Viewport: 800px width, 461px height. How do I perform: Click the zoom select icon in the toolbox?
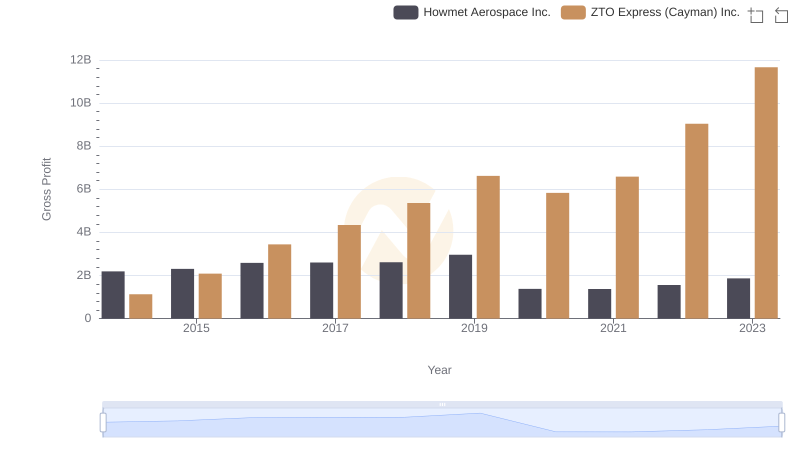tap(756, 15)
